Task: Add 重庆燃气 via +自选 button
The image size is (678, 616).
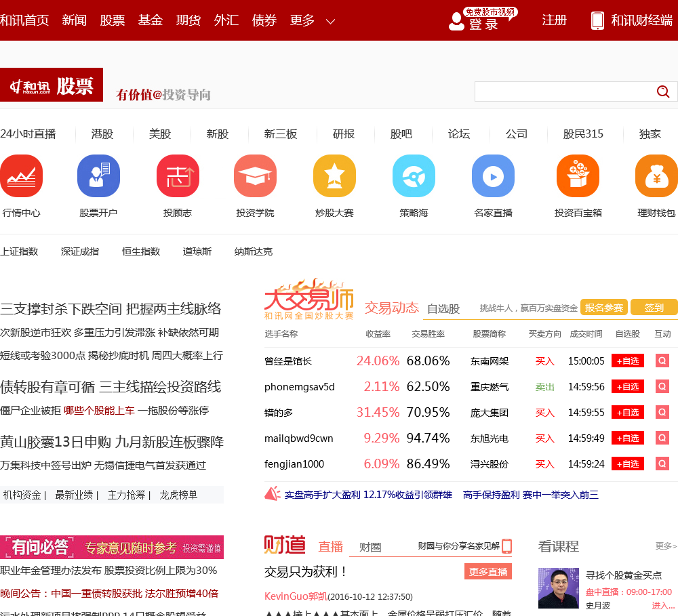Action: [628, 386]
